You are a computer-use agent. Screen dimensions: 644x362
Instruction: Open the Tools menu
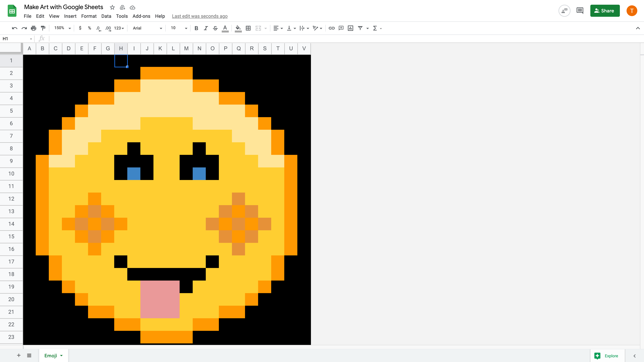(122, 16)
